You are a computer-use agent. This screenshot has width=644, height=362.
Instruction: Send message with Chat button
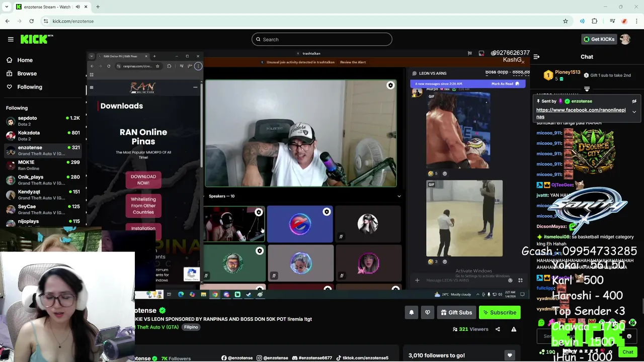pos(627,352)
